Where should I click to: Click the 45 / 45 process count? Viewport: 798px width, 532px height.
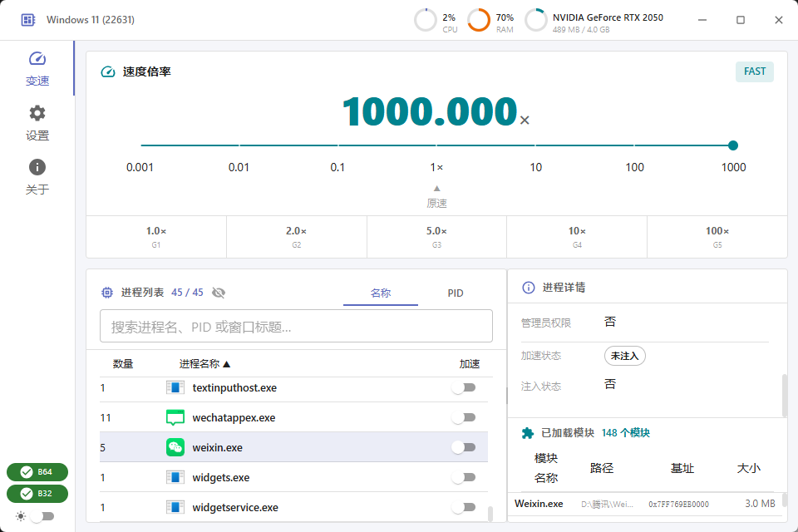pos(187,293)
